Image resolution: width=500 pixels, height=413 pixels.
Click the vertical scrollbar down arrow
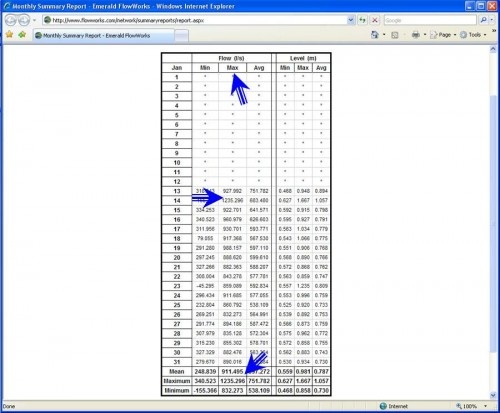(x=493, y=396)
